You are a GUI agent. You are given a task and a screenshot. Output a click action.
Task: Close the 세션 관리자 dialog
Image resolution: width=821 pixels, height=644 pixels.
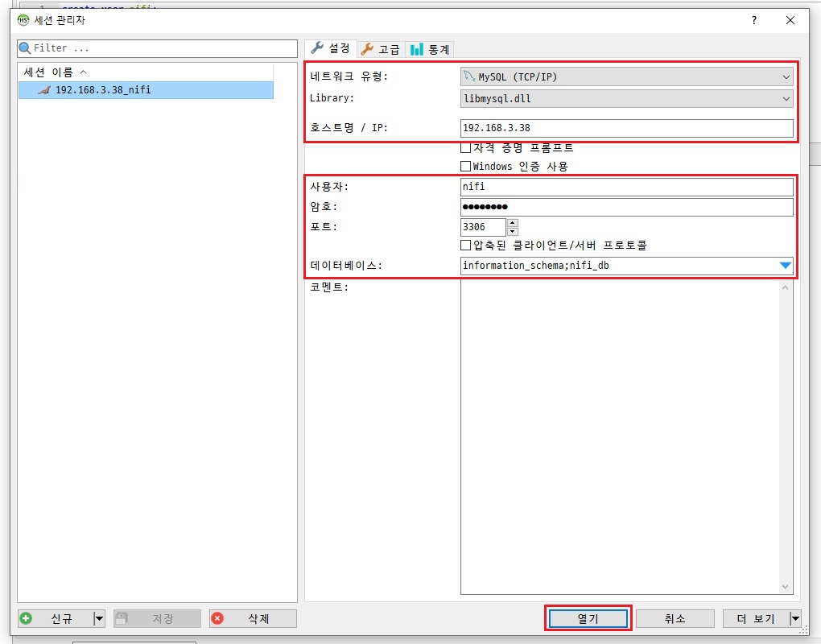pyautogui.click(x=790, y=20)
